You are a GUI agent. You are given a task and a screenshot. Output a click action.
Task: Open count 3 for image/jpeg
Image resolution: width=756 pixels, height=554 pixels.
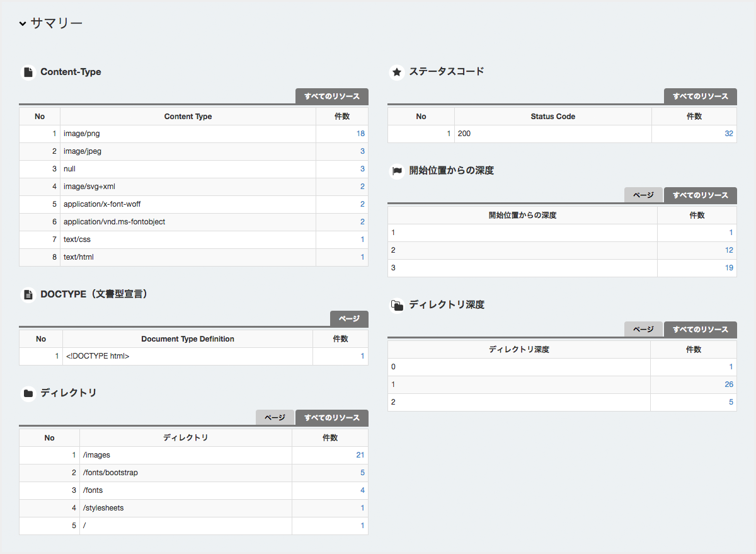tap(362, 151)
